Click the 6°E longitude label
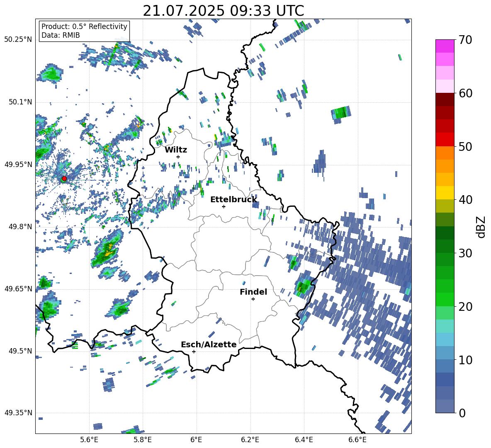The height and width of the screenshot is (448, 491). (196, 440)
